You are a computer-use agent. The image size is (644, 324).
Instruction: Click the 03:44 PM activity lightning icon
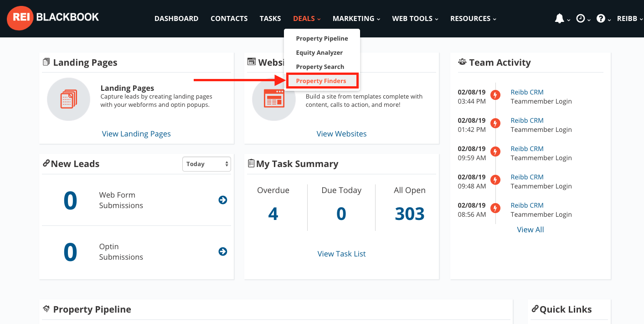point(495,95)
